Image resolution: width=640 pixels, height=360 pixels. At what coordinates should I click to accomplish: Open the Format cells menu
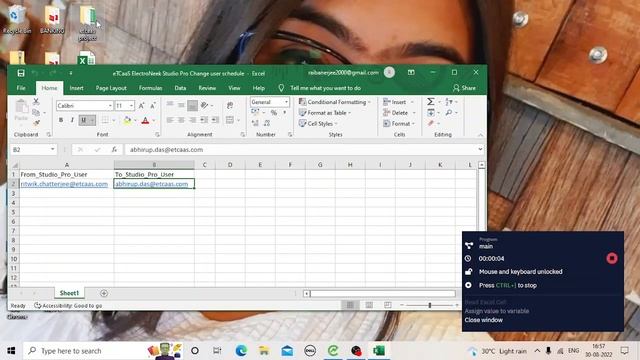pos(399,123)
